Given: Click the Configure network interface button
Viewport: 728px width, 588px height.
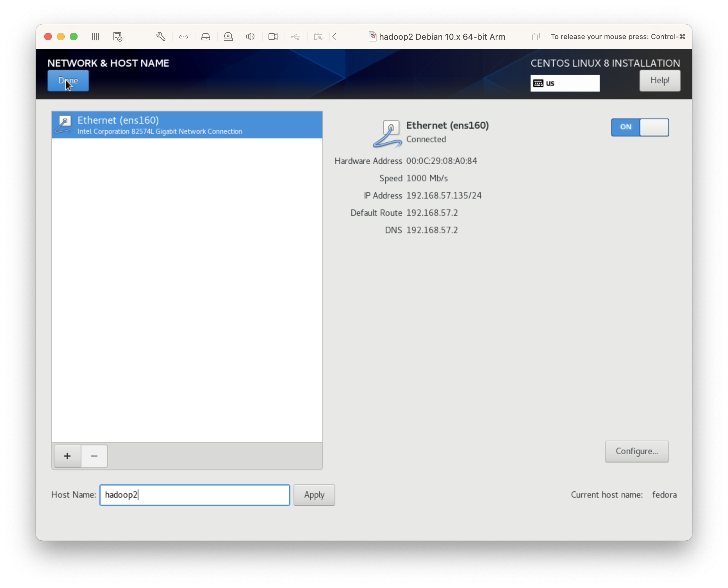Looking at the screenshot, I should point(636,451).
